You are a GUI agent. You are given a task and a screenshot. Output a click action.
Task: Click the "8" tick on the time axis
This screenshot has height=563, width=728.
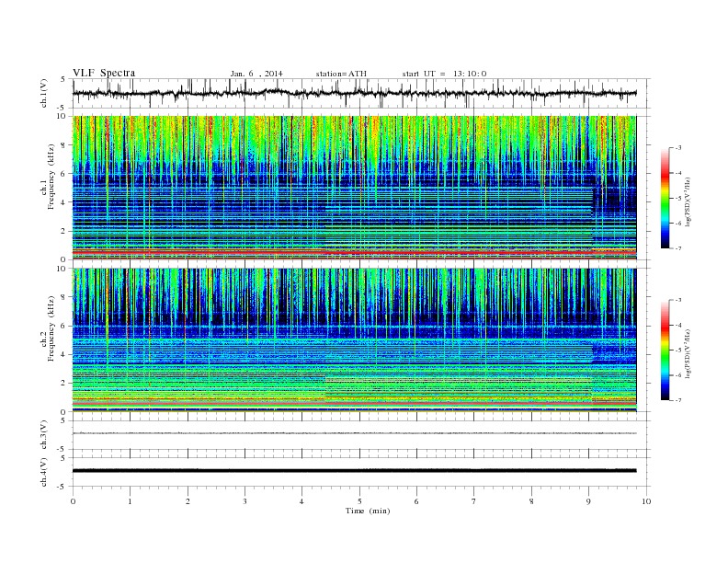pyautogui.click(x=531, y=501)
